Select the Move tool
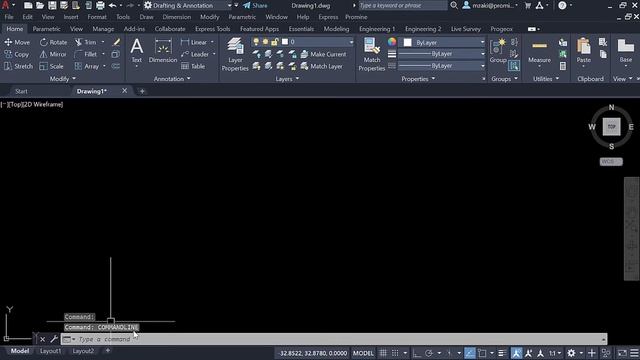The height and width of the screenshot is (360, 640). (17, 42)
